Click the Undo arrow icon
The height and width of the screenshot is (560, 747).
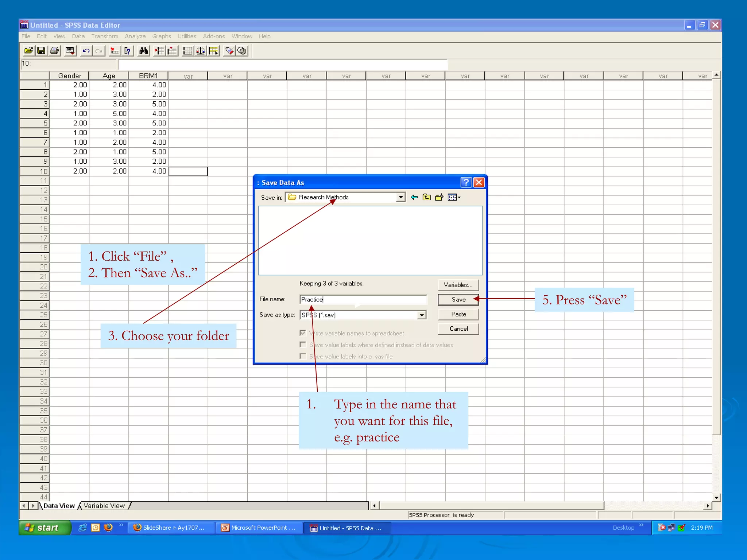[x=86, y=51]
